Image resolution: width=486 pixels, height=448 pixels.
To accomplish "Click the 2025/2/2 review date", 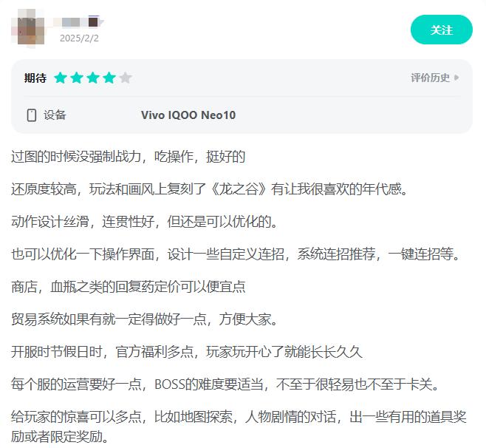I will 79,38.
